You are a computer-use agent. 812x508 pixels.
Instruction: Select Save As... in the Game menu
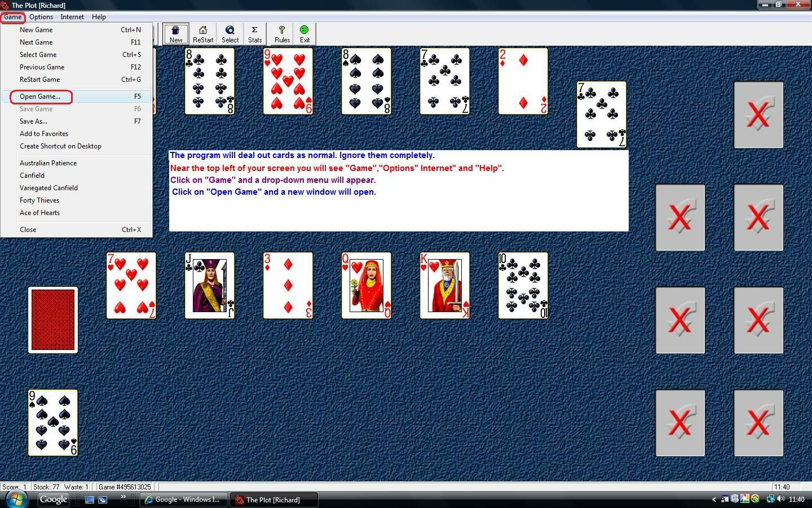click(33, 121)
